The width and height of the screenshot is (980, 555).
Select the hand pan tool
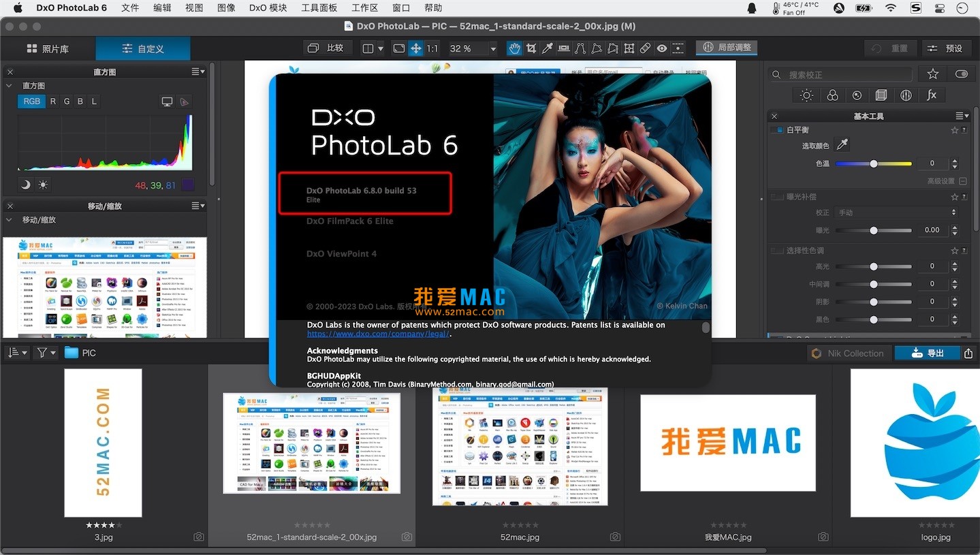[514, 48]
